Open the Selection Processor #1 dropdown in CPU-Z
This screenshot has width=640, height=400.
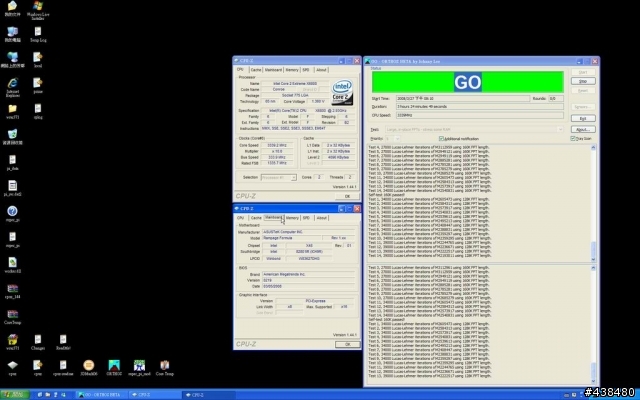click(x=278, y=178)
